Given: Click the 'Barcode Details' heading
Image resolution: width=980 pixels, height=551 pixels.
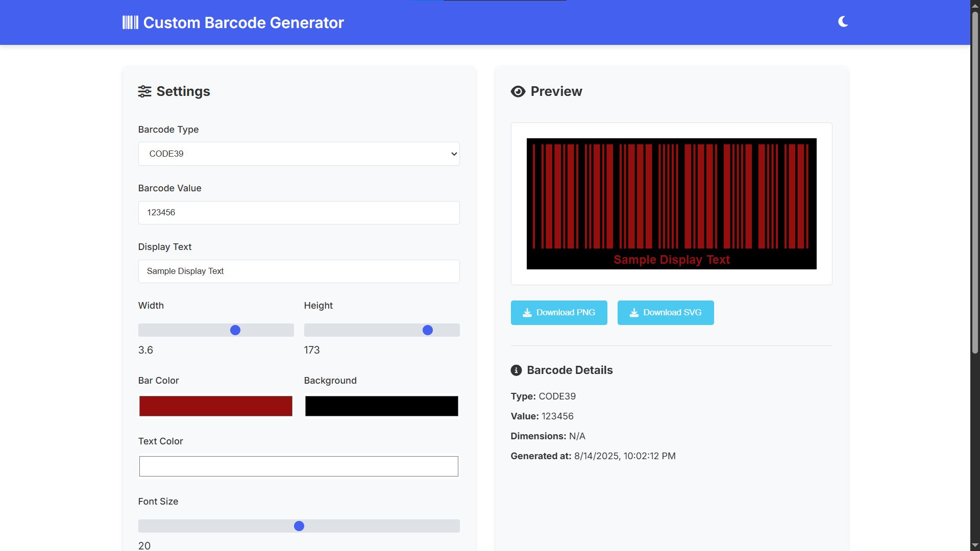Looking at the screenshot, I should pos(570,370).
